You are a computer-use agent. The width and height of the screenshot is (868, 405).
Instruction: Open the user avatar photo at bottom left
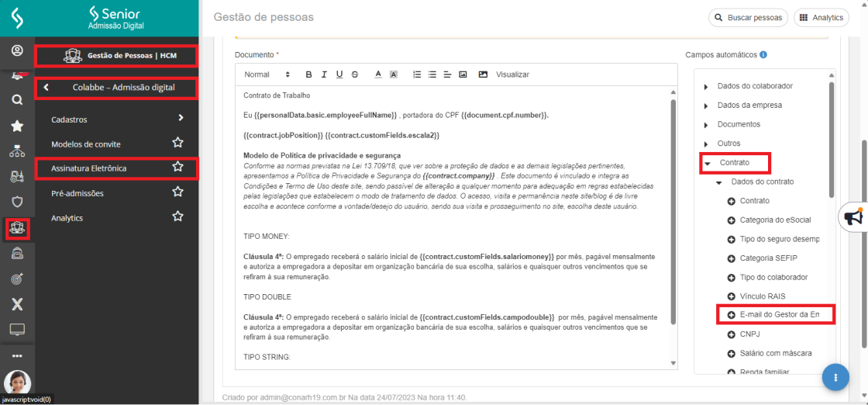coord(17,382)
